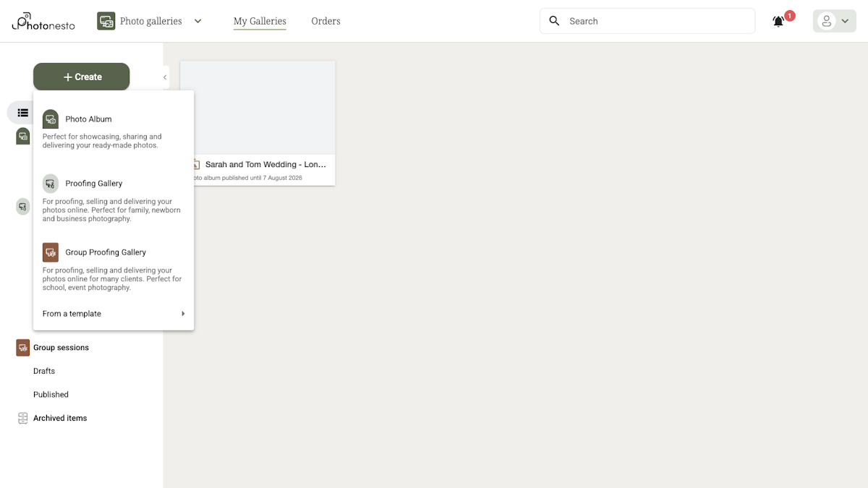Switch to the My Galleries tab

pos(260,21)
